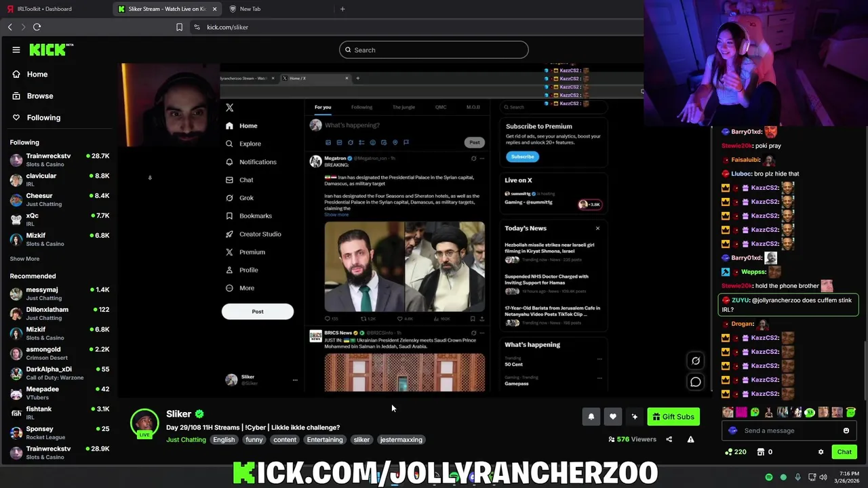Select the English tag
Viewport: 868px width, 488px height.
pyautogui.click(x=224, y=439)
